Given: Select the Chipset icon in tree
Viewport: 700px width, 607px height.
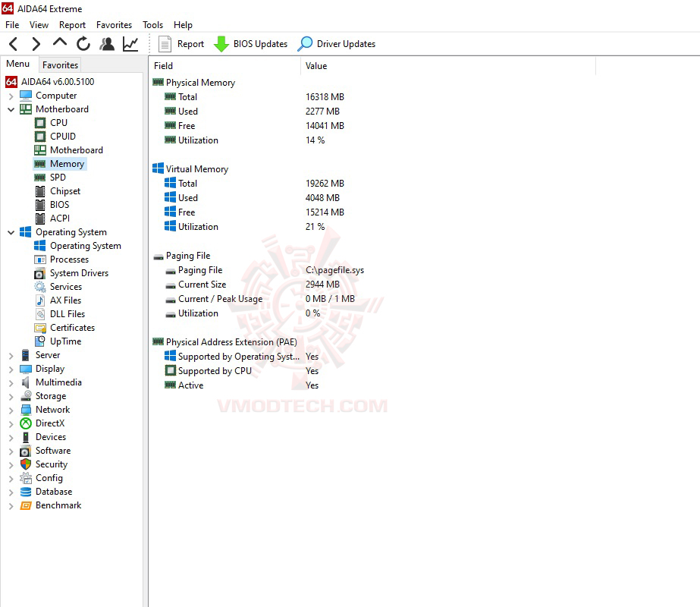Looking at the screenshot, I should click(x=40, y=191).
